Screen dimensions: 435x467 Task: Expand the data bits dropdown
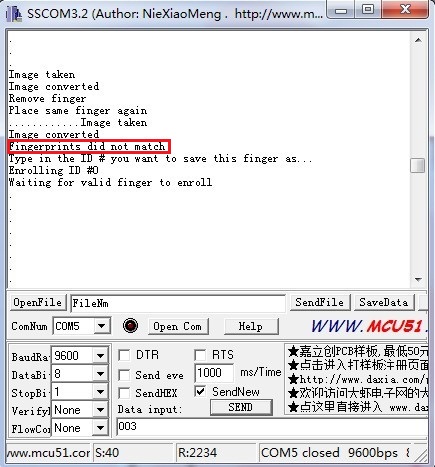point(100,374)
